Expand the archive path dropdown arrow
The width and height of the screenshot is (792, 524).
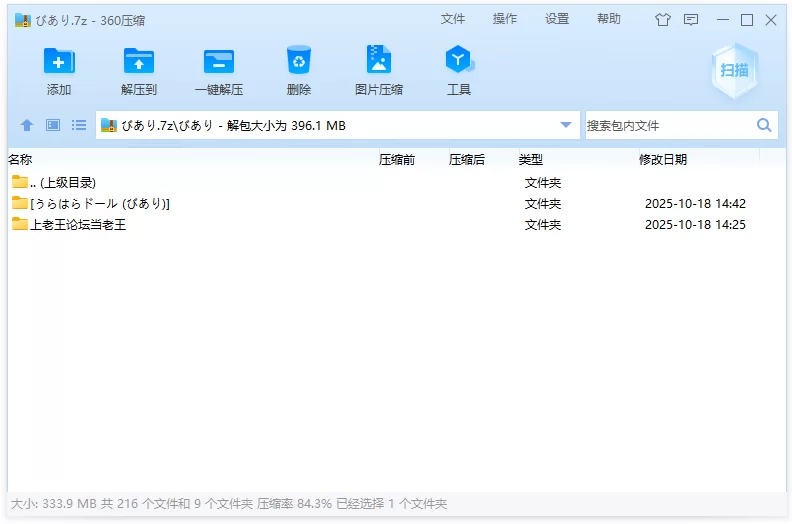coord(566,125)
